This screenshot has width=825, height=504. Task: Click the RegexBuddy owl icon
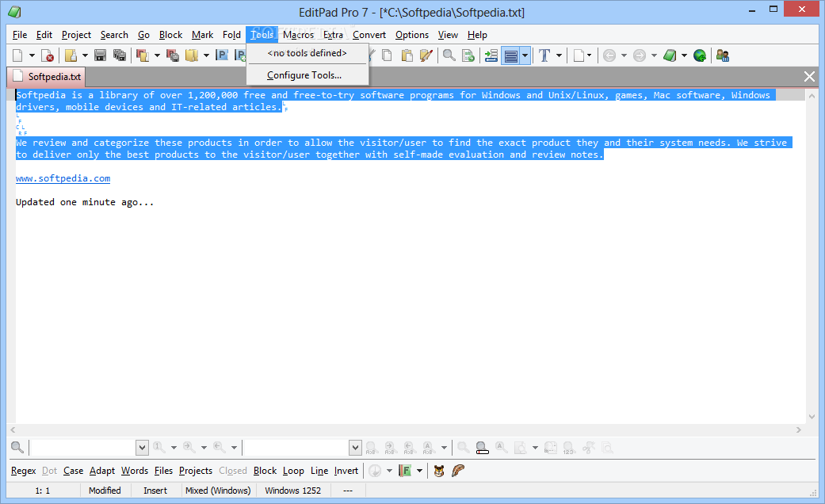click(x=439, y=471)
